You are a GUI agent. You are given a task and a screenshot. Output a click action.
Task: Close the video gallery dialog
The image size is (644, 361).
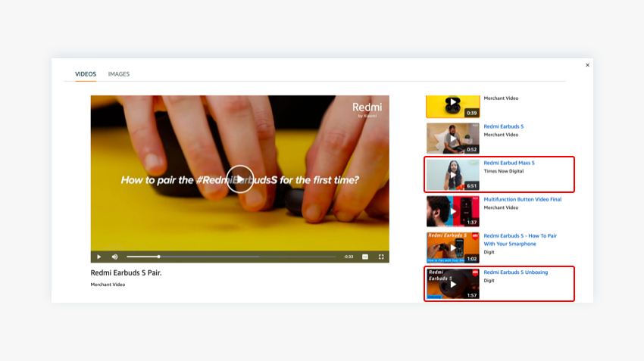pos(587,65)
